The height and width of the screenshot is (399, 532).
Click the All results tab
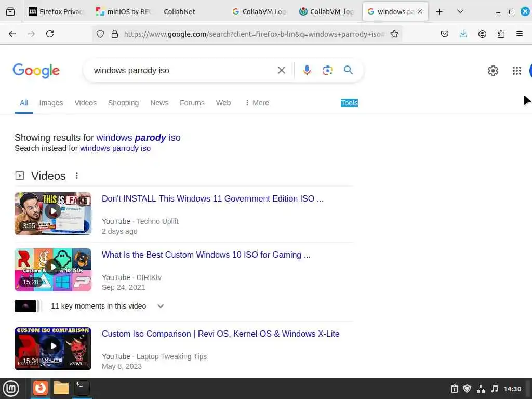(24, 103)
